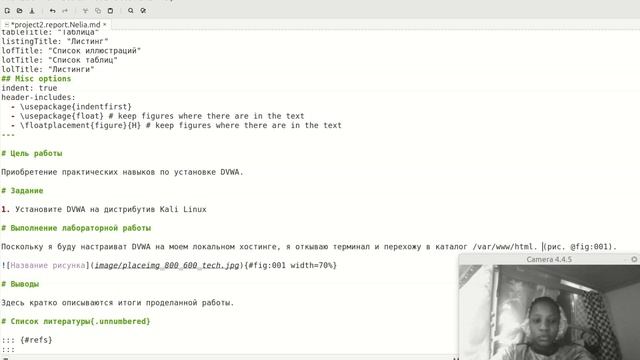Undo the last edit
The width and height of the screenshot is (640, 360).
coord(53,11)
